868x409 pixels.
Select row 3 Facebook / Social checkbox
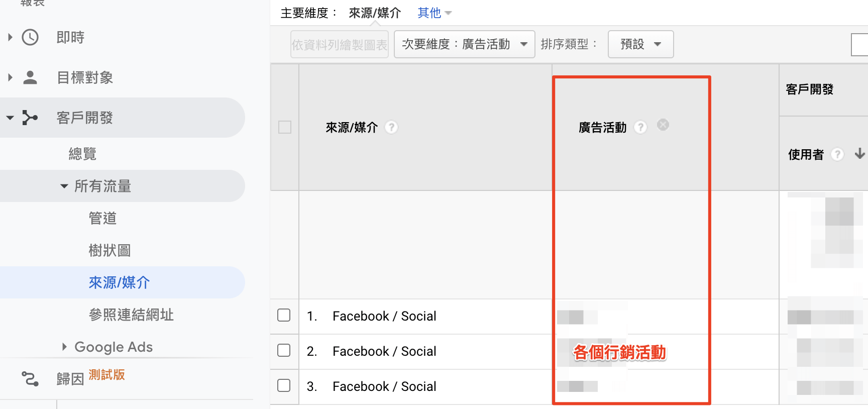(284, 385)
